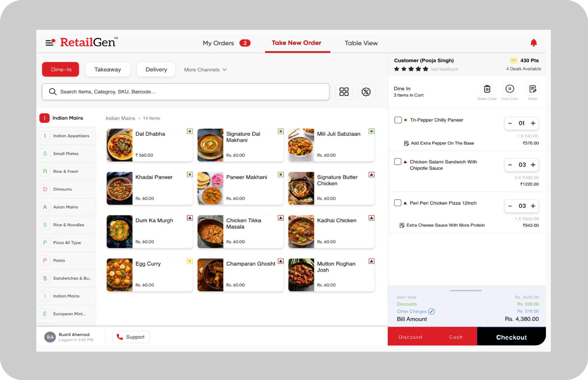
Task: Open the order Notes icon
Action: point(532,89)
